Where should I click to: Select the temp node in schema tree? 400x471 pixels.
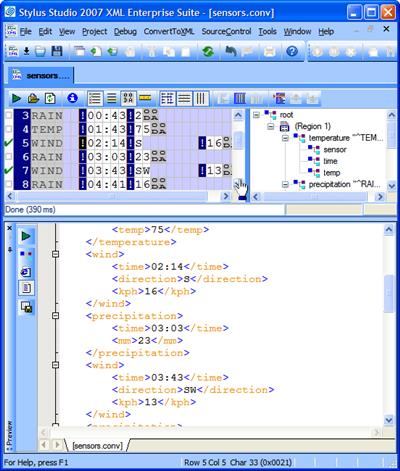coord(332,173)
